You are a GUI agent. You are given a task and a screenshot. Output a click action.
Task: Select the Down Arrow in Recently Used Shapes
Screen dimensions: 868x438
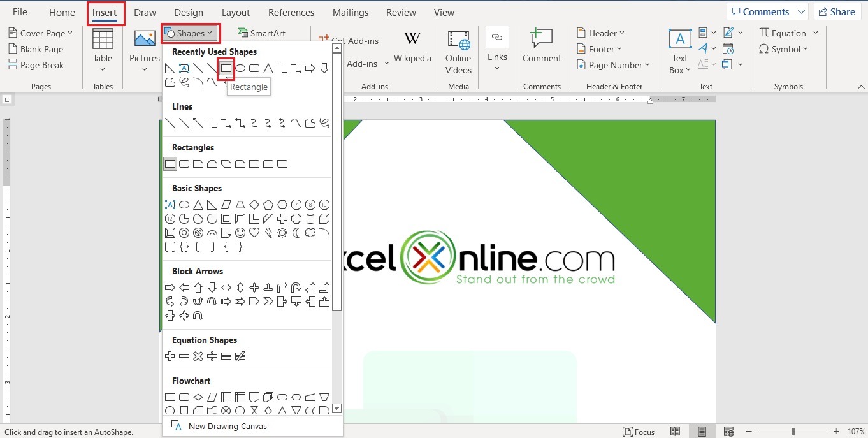324,68
